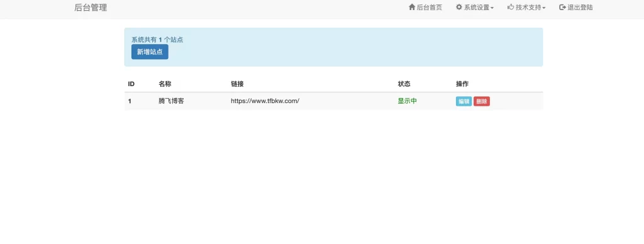Edit the 腾飞博客 site with 编辑
Viewport: 644px width, 244px height.
(464, 101)
